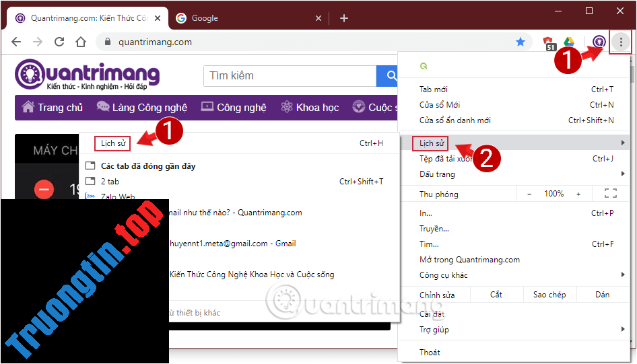Select Tìm... find menu entry
637x364 pixels.
click(x=514, y=244)
